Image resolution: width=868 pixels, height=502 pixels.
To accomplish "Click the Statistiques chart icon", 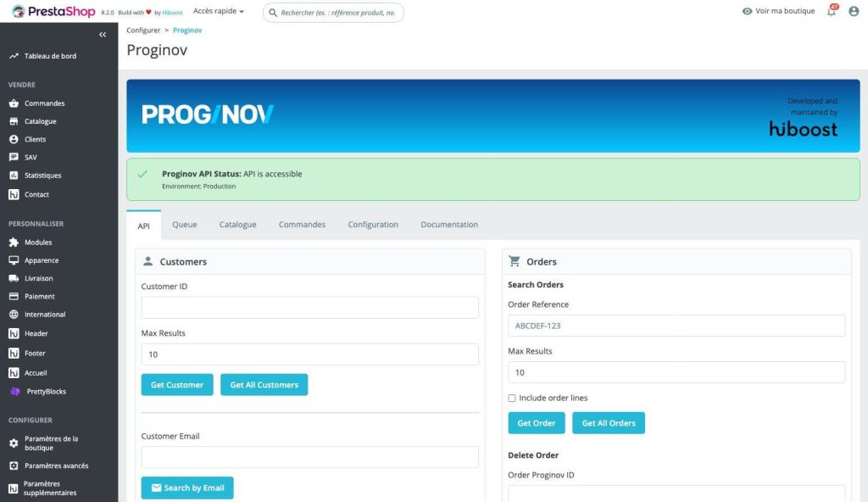I will [x=14, y=176].
